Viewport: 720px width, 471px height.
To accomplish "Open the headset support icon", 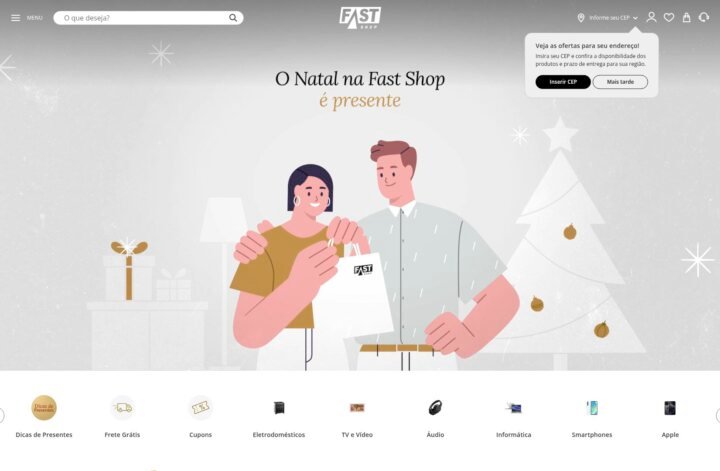I will [704, 17].
